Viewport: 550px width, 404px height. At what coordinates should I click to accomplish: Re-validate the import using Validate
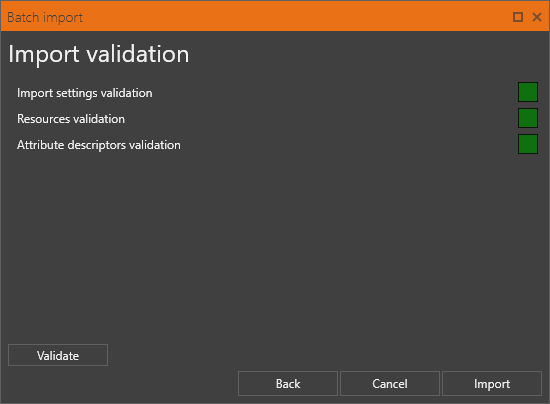click(x=58, y=355)
